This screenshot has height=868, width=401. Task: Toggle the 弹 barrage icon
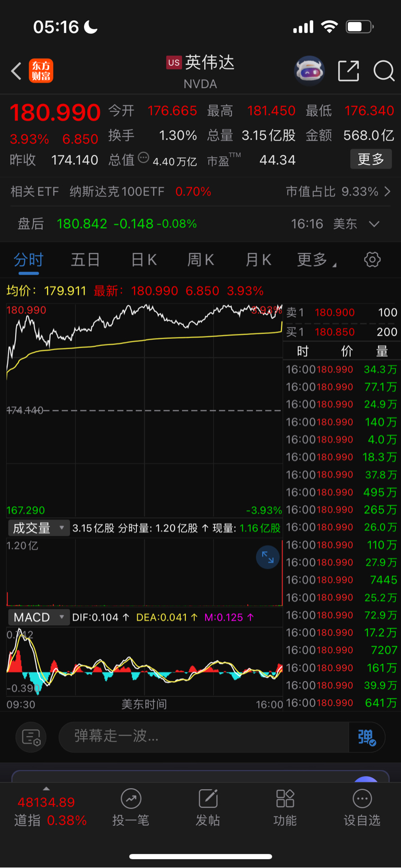coord(367,737)
